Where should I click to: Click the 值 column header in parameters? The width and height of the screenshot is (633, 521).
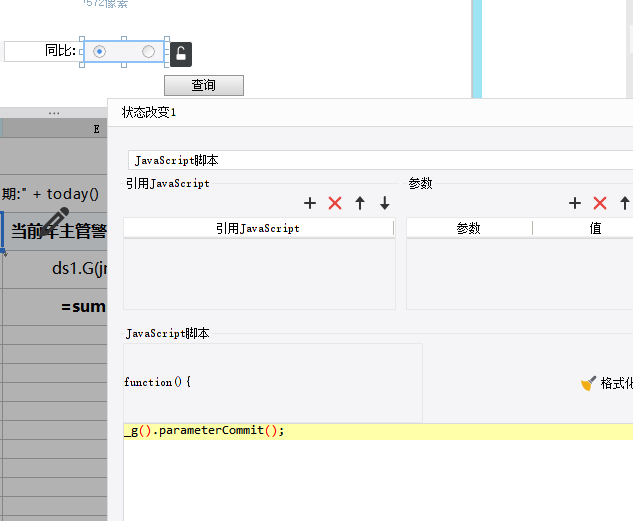[595, 228]
